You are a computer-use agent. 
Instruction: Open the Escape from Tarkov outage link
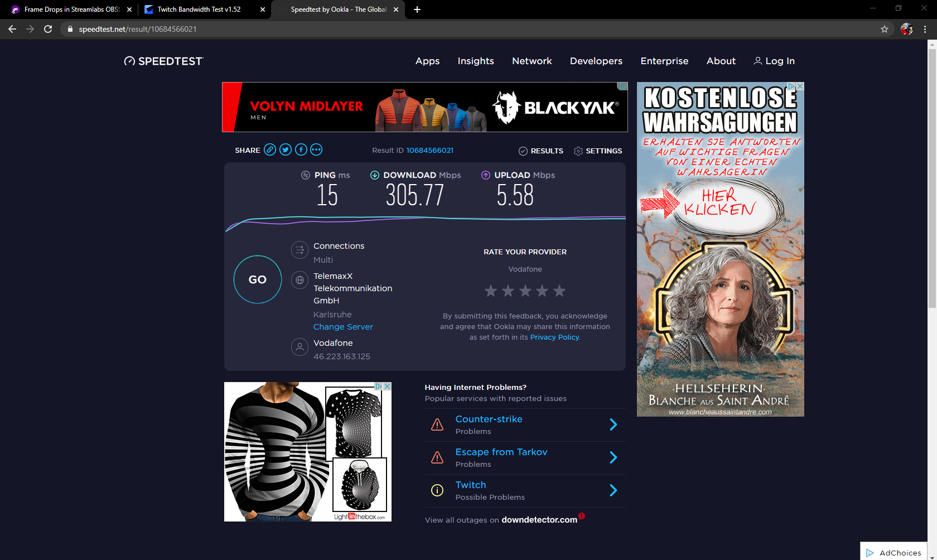501,452
